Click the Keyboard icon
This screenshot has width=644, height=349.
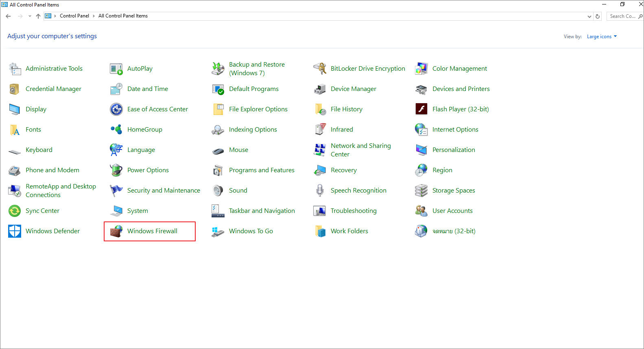(x=15, y=151)
